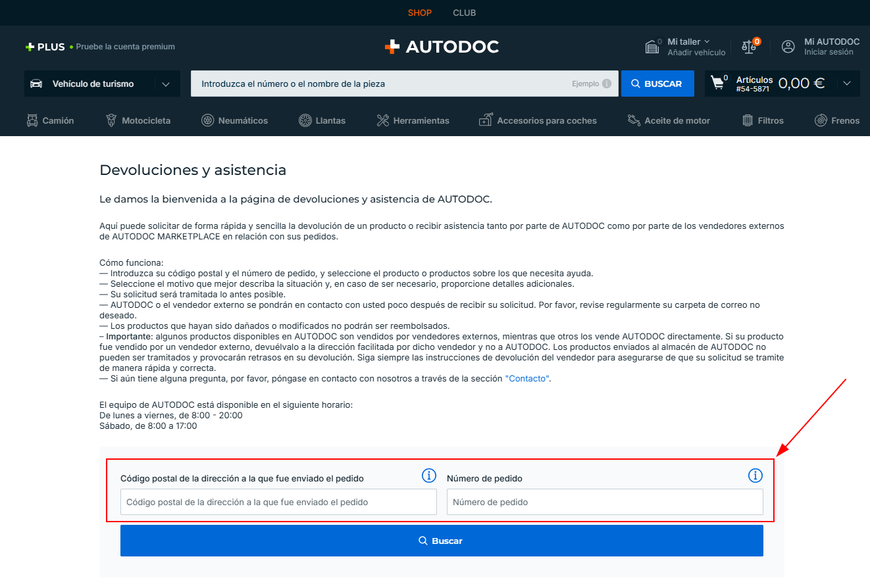Viewport: 870px width, 588px height.
Task: Open the Mi taller garage icon
Action: [652, 47]
